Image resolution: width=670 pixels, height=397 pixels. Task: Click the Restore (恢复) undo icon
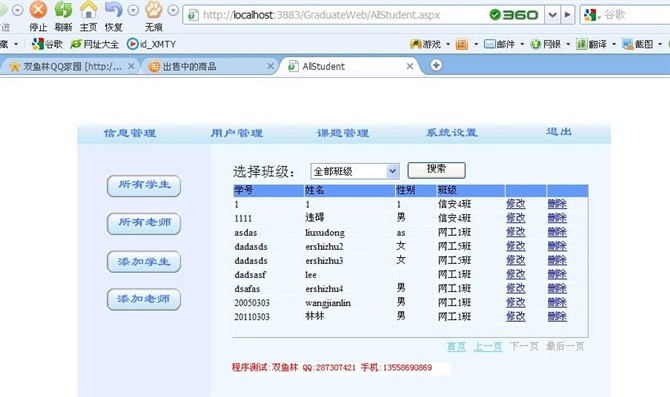pyautogui.click(x=114, y=9)
